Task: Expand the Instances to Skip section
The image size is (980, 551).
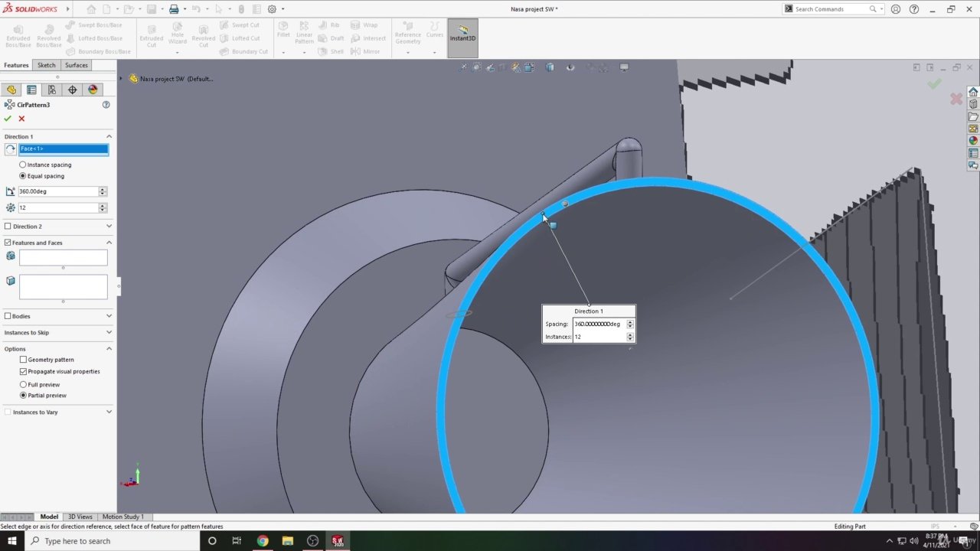Action: pos(108,332)
